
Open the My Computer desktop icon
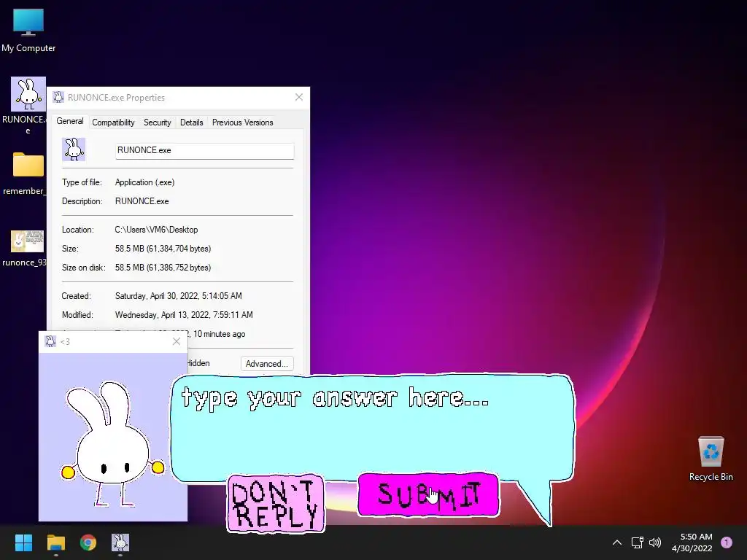[28, 29]
